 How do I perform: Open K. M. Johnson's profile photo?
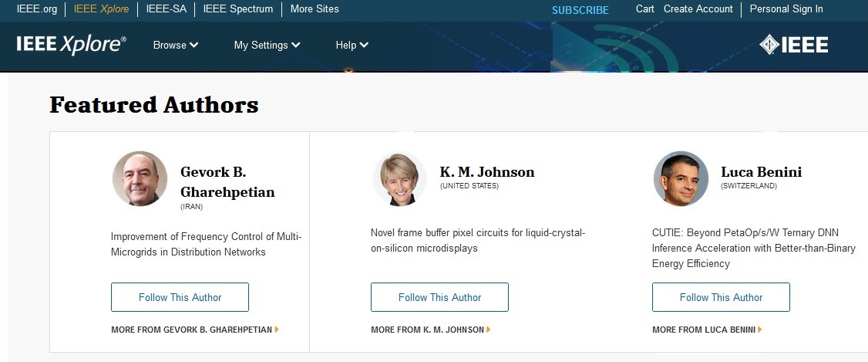[x=399, y=178]
